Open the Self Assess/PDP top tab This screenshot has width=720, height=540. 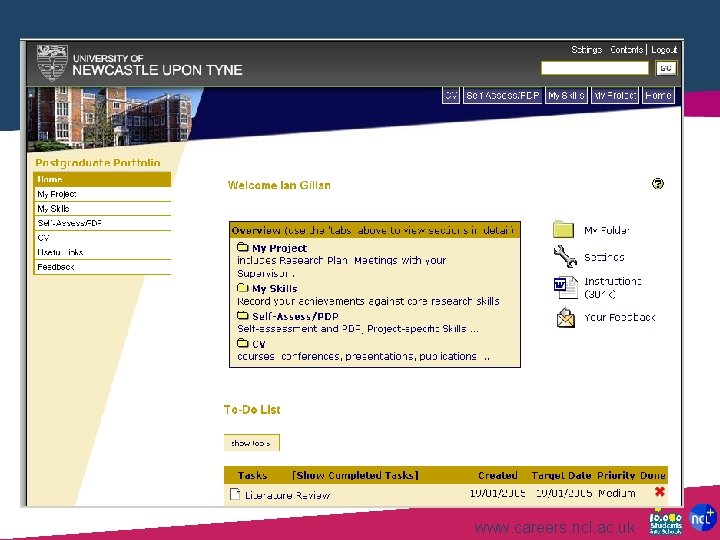click(x=502, y=96)
